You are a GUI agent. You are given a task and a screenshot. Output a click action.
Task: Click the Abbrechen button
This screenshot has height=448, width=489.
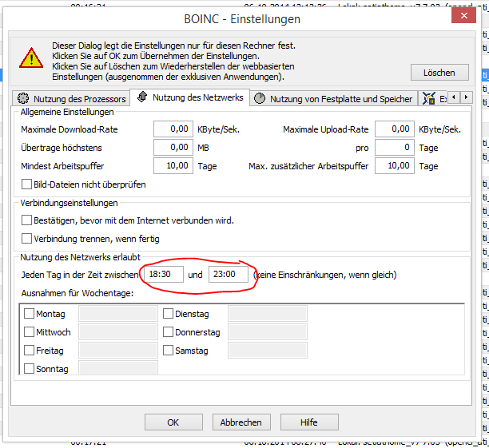(x=241, y=422)
